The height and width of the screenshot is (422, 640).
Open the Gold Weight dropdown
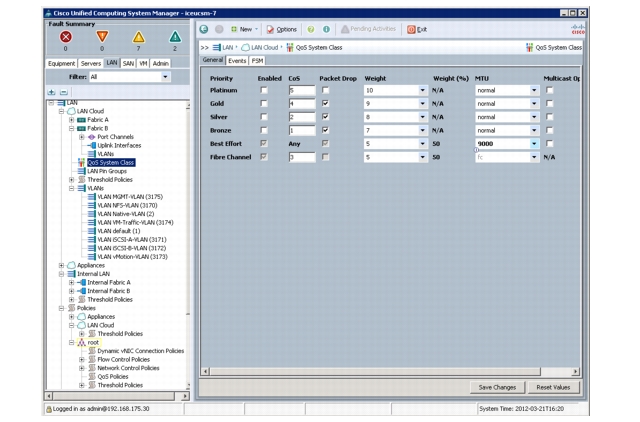pyautogui.click(x=422, y=104)
